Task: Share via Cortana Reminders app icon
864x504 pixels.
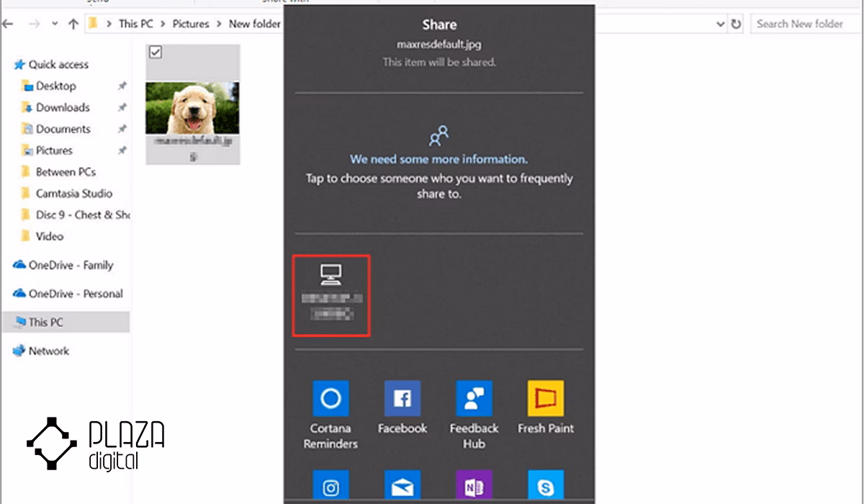Action: 330,399
